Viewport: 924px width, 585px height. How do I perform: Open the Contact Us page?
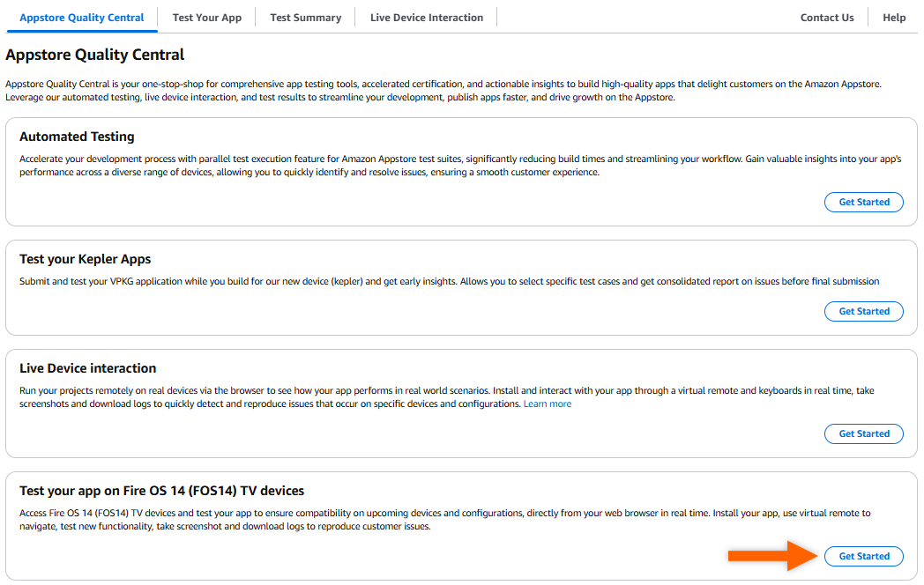(x=827, y=17)
